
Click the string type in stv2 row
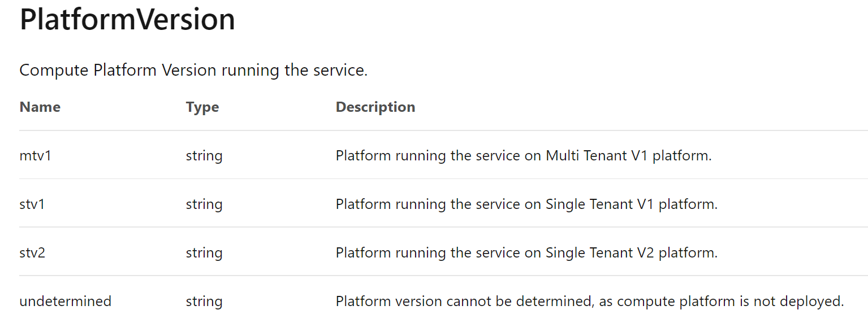click(204, 252)
